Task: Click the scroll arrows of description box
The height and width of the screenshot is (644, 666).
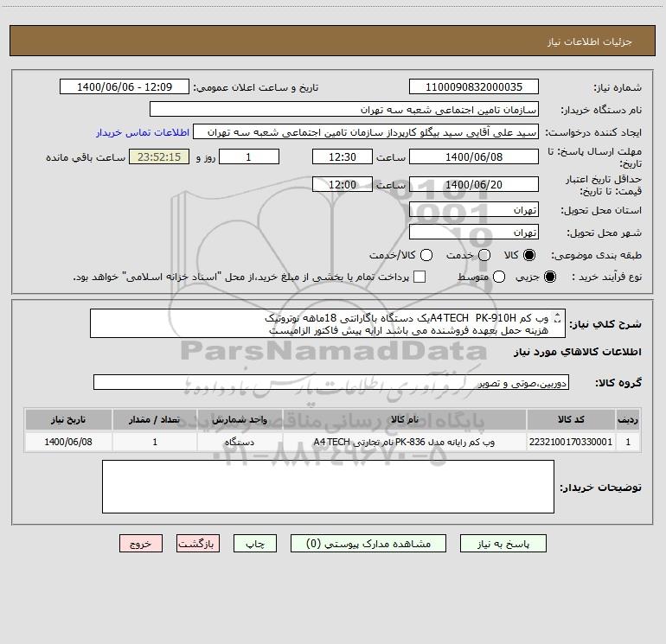Action: (558, 317)
